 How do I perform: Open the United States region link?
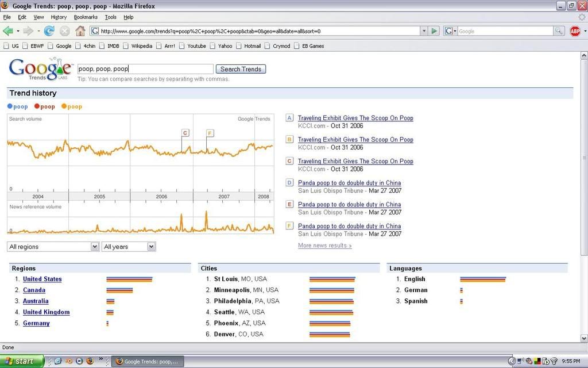pyautogui.click(x=42, y=279)
